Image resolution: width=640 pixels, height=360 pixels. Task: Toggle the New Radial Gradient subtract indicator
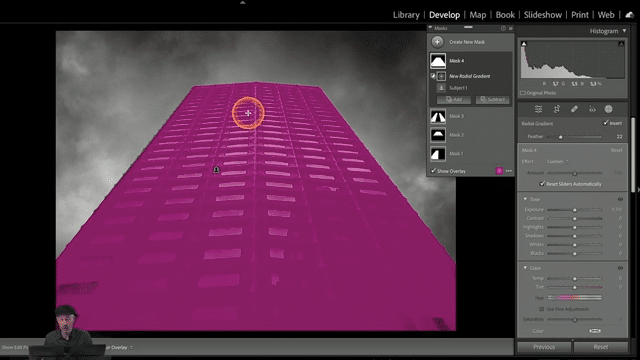433,76
